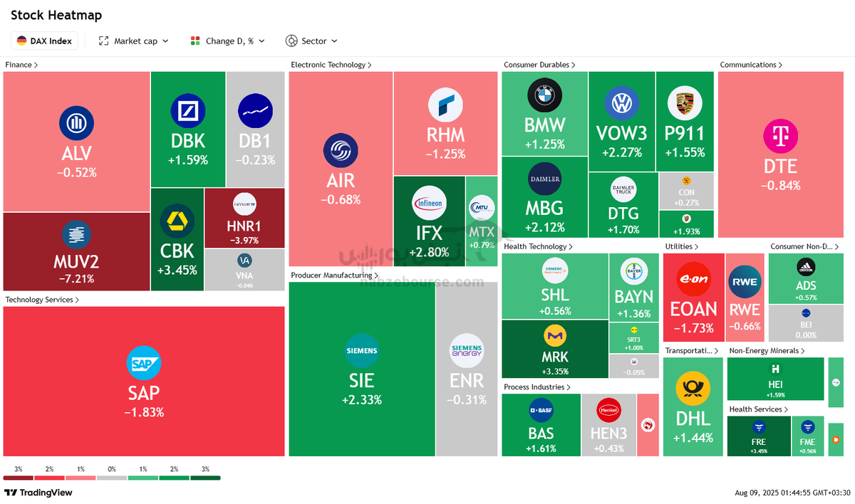
Task: Click the Vonovia logo in VNA tile
Action: (x=245, y=260)
